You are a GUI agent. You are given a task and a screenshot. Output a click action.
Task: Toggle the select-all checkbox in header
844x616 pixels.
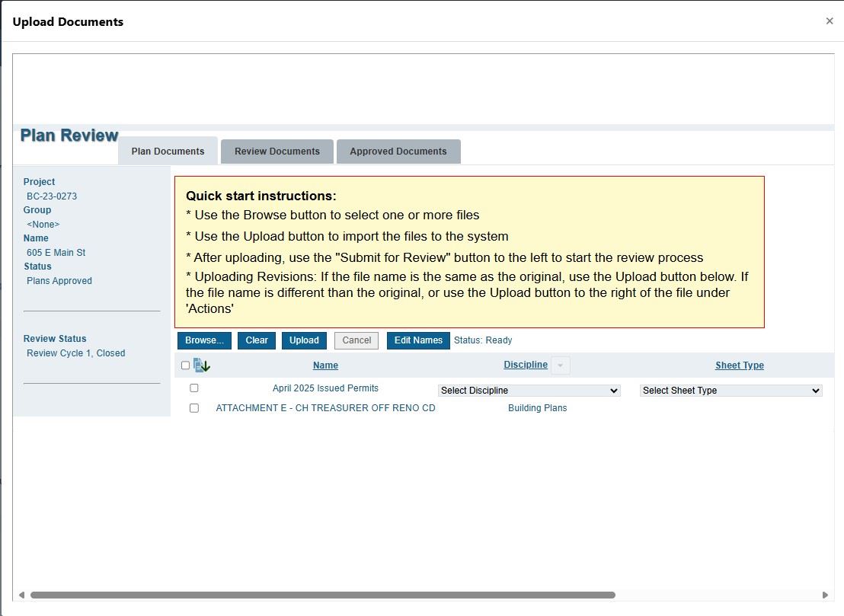pos(185,365)
